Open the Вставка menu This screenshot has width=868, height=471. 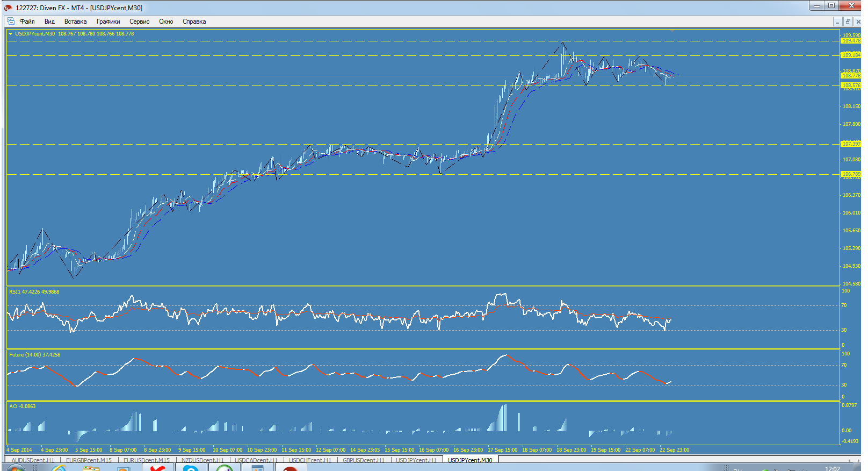coord(75,22)
